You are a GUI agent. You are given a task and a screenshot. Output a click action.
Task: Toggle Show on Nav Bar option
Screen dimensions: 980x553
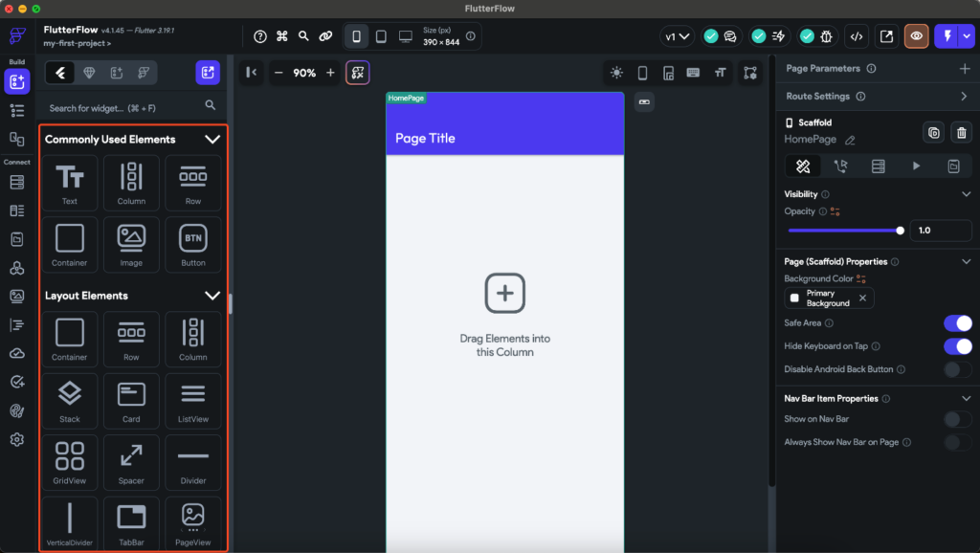pos(957,419)
